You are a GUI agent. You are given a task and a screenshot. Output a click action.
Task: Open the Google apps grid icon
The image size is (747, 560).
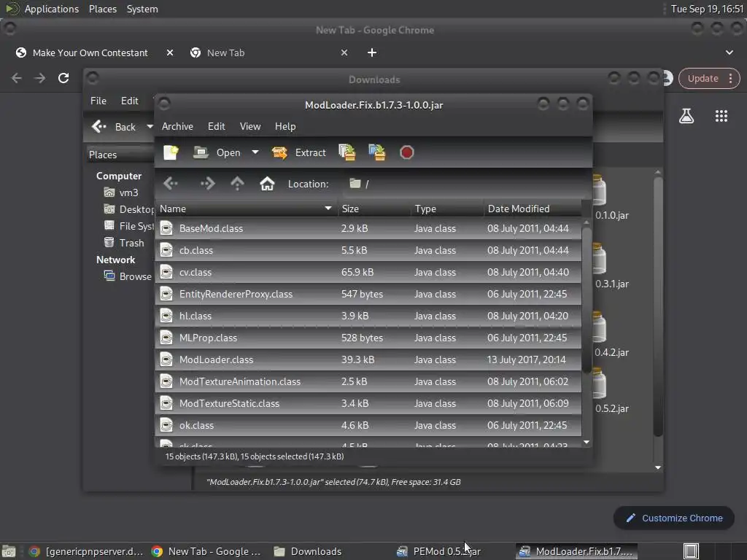721,116
